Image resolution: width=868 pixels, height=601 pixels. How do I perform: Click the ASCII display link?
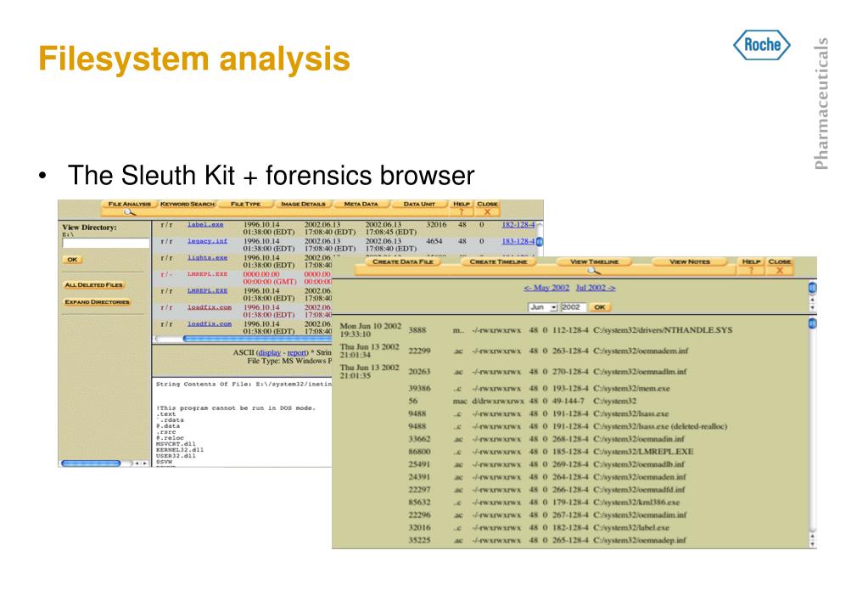[x=269, y=353]
